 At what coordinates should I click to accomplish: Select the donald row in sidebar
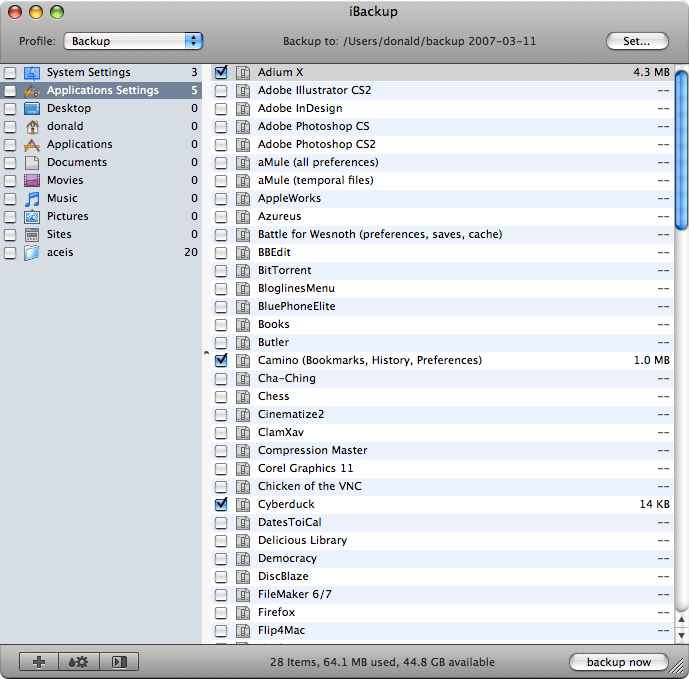(101, 127)
